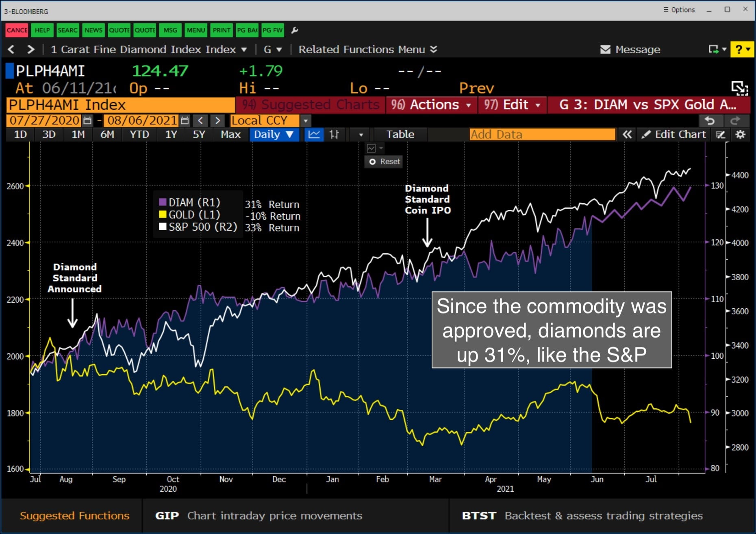Image resolution: width=756 pixels, height=534 pixels.
Task: Open the end date calendar picker
Action: 185,120
